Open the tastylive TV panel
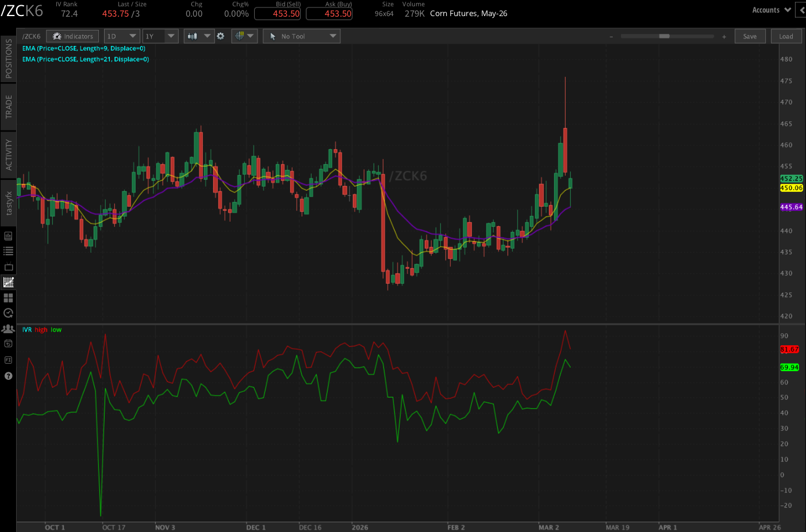 tap(8, 266)
